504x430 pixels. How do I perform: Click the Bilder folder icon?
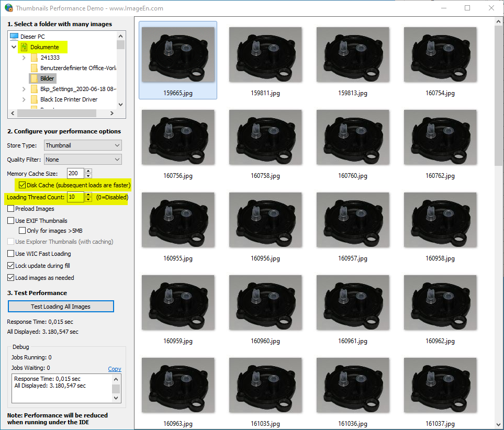click(x=34, y=78)
